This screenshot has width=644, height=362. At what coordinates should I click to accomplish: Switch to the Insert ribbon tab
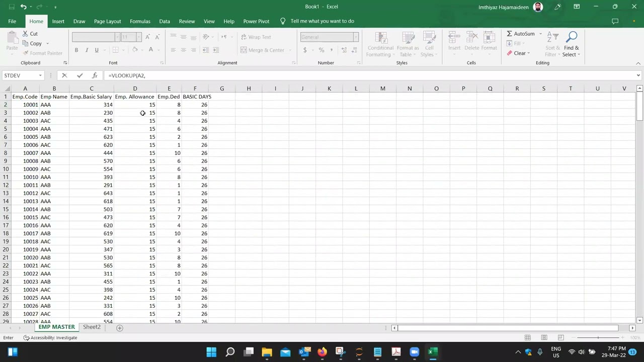(x=58, y=21)
